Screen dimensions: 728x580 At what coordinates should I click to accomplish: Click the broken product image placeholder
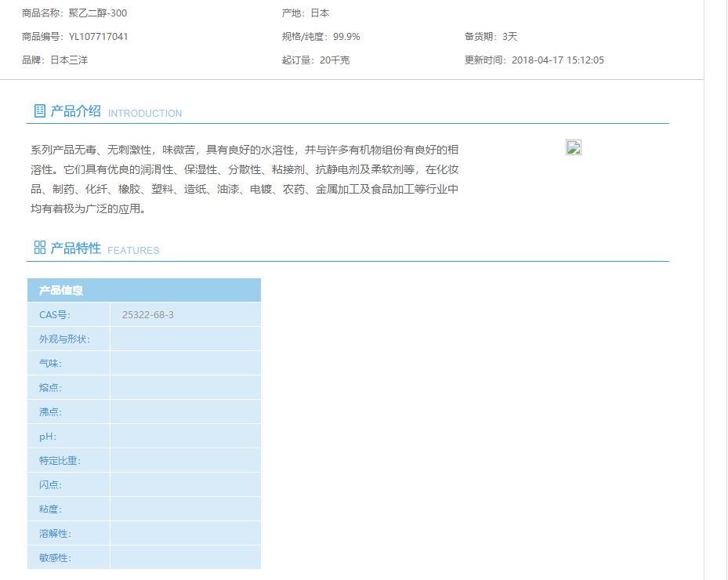click(574, 147)
